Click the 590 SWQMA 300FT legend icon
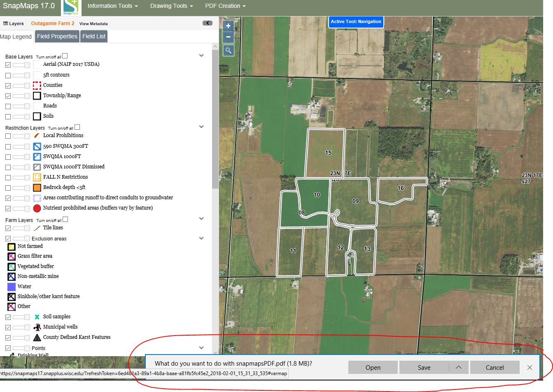The height and width of the screenshot is (392, 553). (x=37, y=146)
